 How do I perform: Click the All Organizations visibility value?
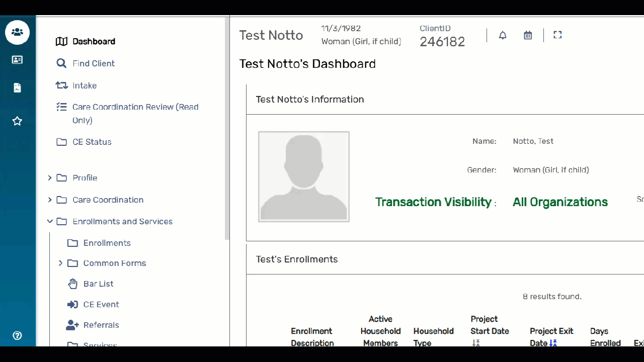pyautogui.click(x=560, y=202)
